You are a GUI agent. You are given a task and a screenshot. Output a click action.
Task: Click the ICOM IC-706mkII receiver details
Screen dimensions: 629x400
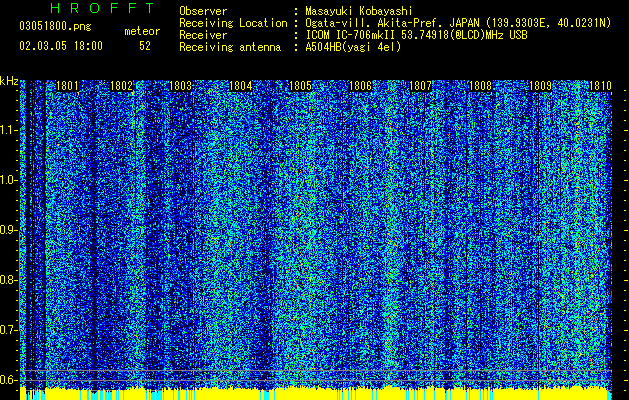(416, 35)
